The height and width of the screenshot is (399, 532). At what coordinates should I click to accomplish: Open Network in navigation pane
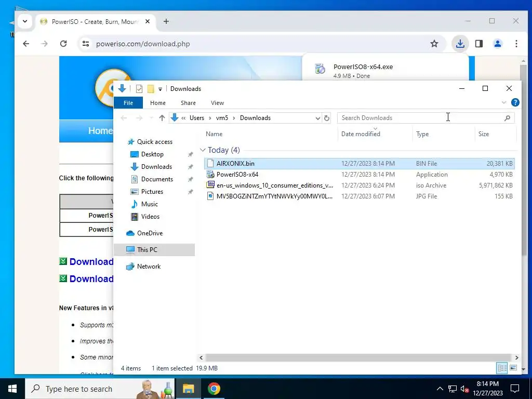point(149,267)
